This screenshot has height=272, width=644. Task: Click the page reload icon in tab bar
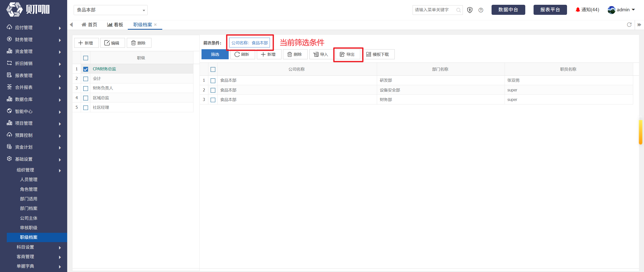629,25
